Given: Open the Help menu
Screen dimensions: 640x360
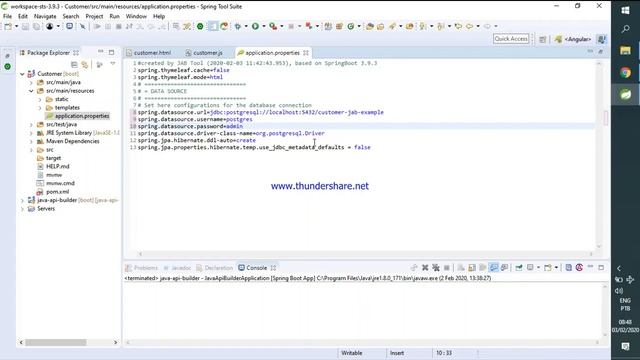Looking at the screenshot, I should 159,16.
